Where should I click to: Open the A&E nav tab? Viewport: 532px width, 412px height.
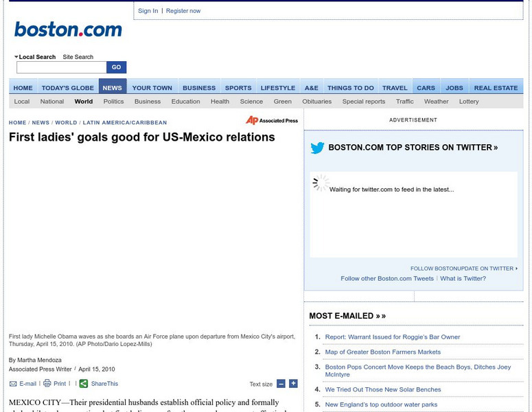312,88
